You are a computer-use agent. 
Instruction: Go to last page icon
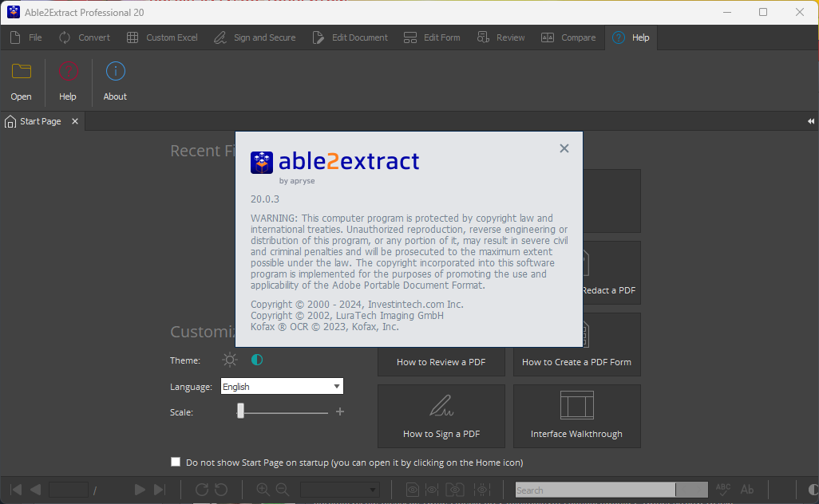160,490
